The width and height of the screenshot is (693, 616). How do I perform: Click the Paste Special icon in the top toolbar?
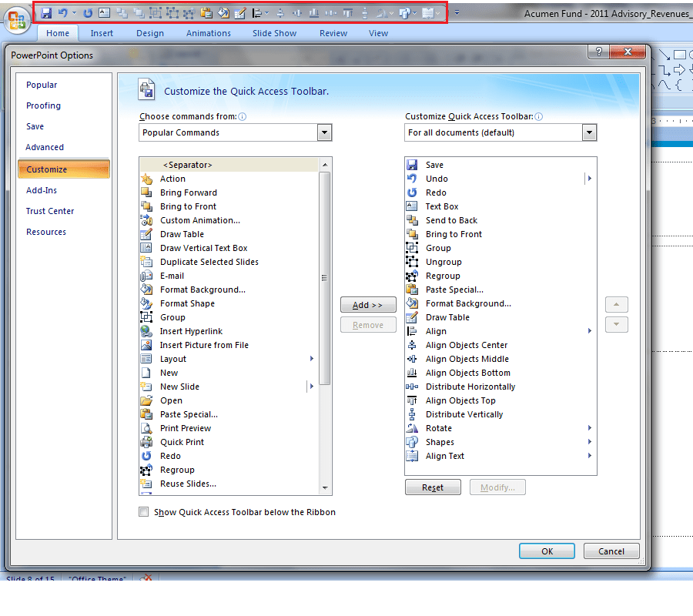coord(206,13)
